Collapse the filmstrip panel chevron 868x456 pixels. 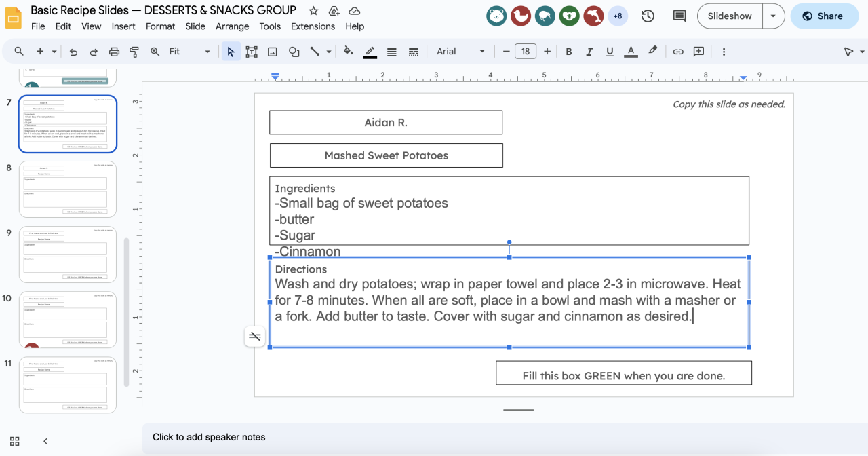point(45,441)
